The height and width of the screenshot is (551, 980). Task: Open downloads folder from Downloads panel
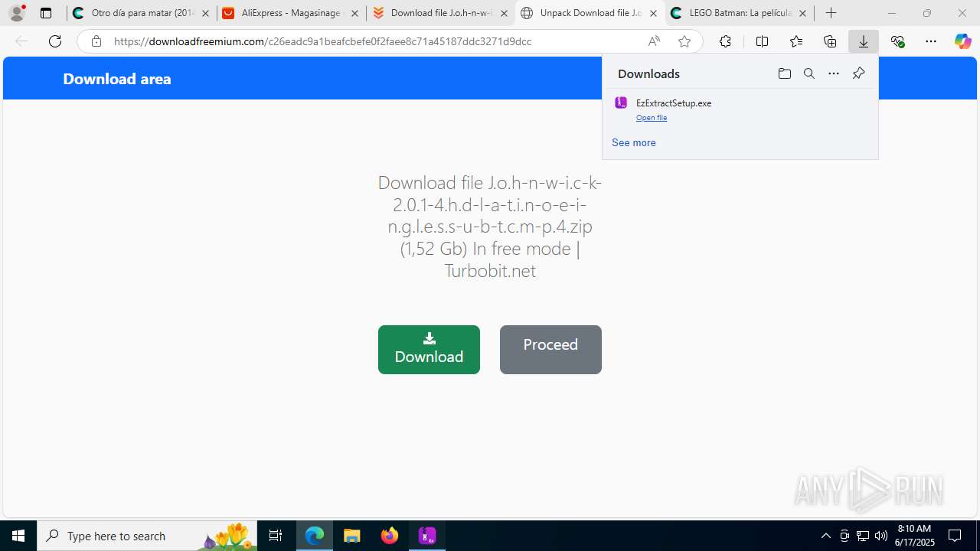tap(784, 73)
